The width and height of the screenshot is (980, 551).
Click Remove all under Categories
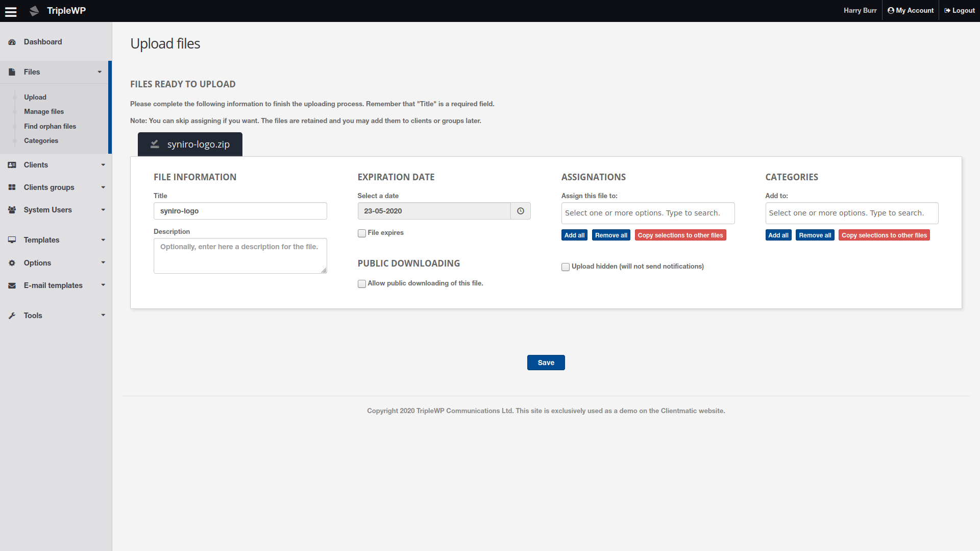(x=815, y=235)
